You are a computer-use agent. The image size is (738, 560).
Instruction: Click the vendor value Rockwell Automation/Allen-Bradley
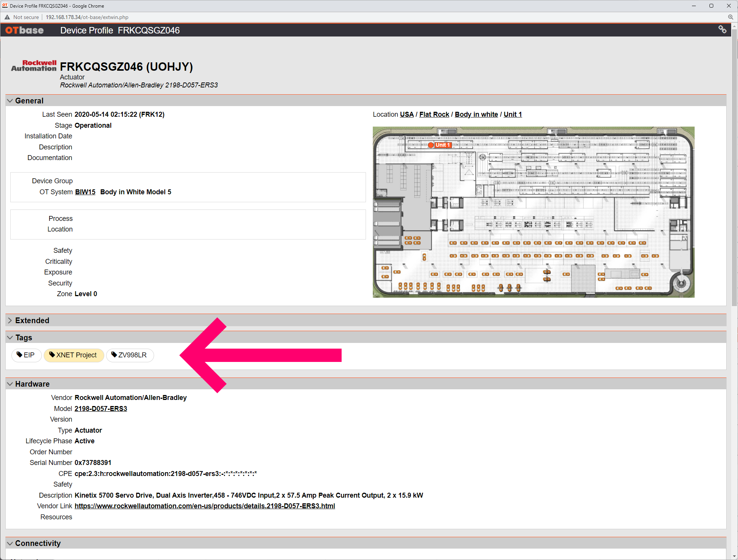[130, 398]
